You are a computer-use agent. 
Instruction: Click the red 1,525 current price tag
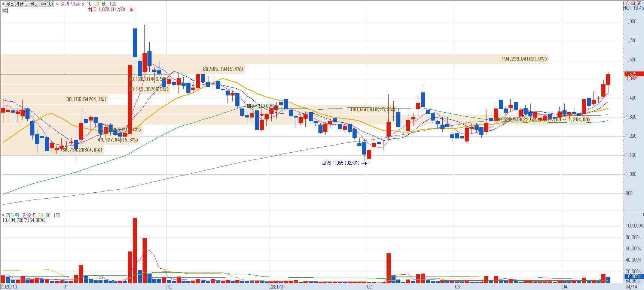634,74
